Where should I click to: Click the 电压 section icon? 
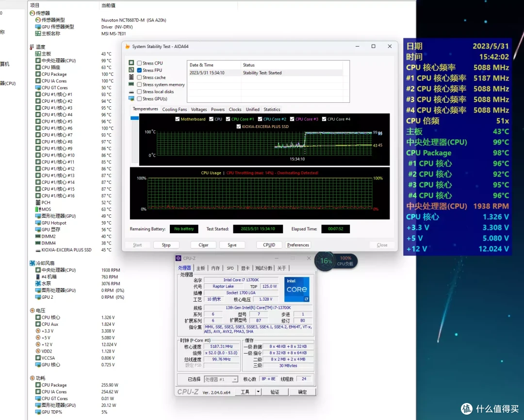tap(32, 310)
